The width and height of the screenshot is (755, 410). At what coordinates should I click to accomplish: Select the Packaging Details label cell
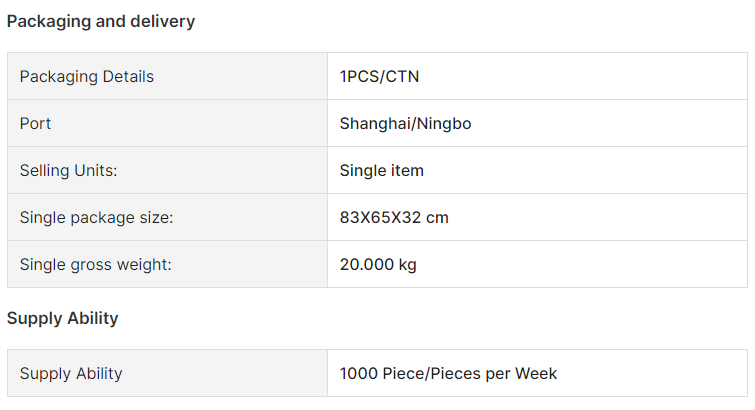168,77
